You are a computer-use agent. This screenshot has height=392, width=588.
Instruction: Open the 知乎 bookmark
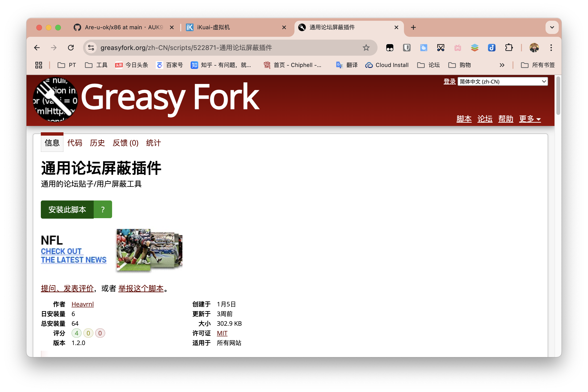click(x=221, y=65)
